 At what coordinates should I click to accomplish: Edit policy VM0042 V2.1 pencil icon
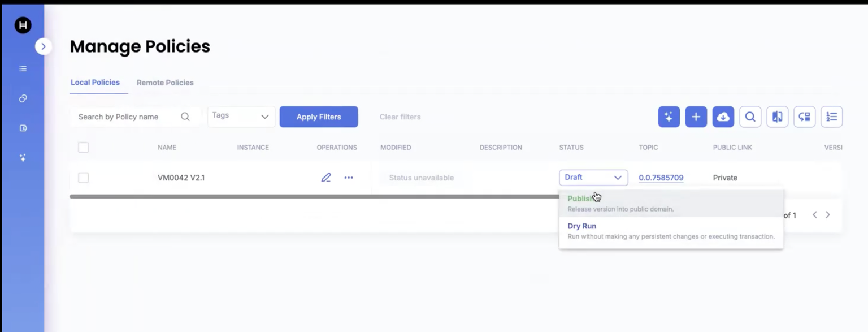coord(326,178)
